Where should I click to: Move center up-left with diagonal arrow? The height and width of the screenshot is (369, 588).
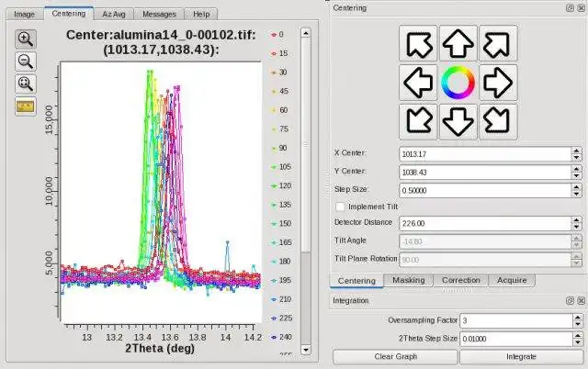[x=418, y=43]
